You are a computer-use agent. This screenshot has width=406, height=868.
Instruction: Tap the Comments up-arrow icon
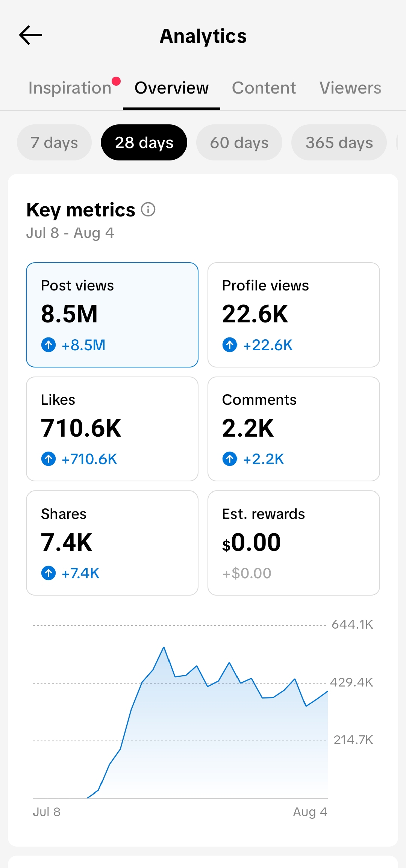point(230,459)
